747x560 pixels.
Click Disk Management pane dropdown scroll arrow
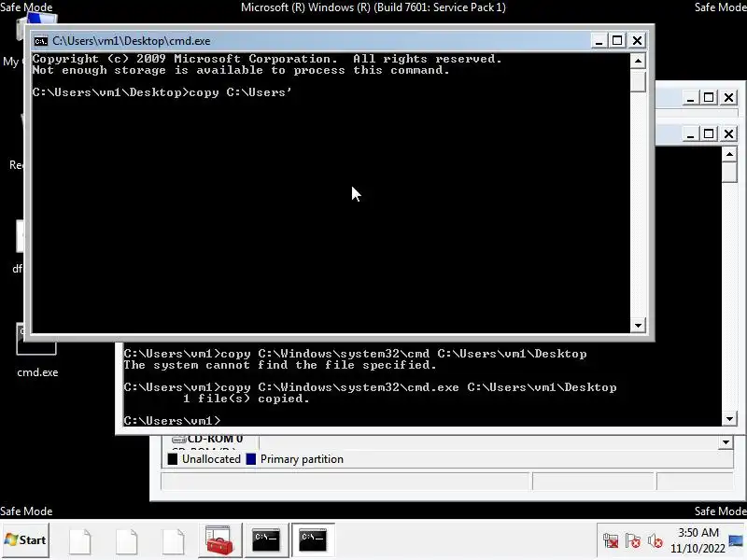[x=726, y=442]
